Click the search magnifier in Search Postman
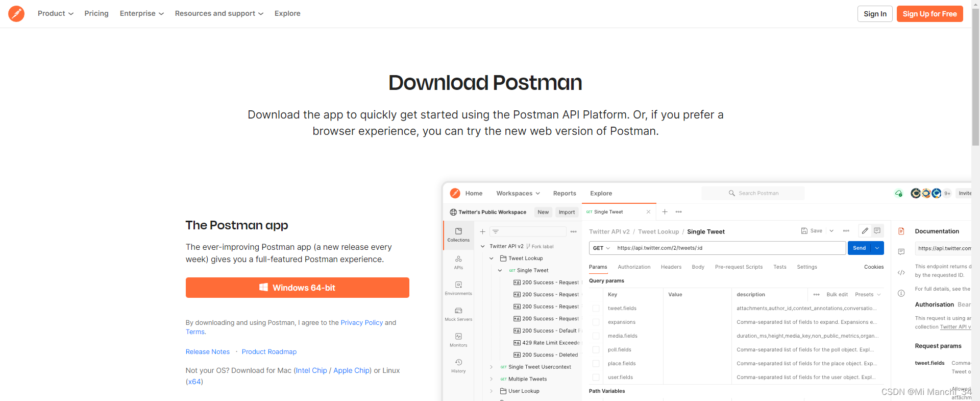Screen dimensions: 980x401 point(731,193)
